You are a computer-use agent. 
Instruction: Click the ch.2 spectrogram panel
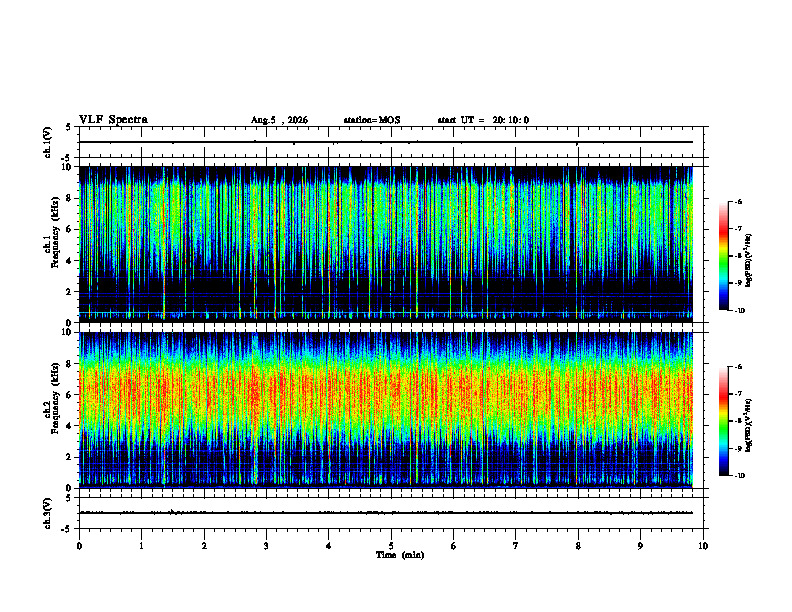386,410
